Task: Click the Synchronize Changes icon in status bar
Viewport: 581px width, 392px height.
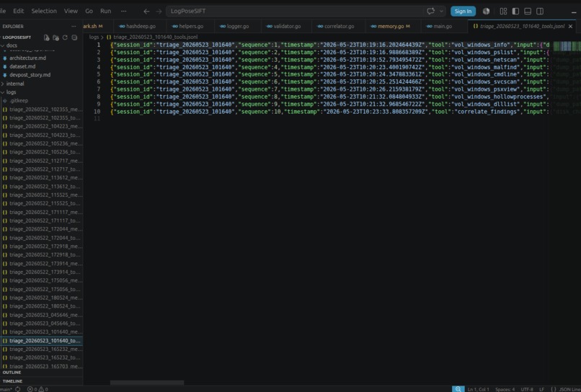Action: tap(18, 389)
